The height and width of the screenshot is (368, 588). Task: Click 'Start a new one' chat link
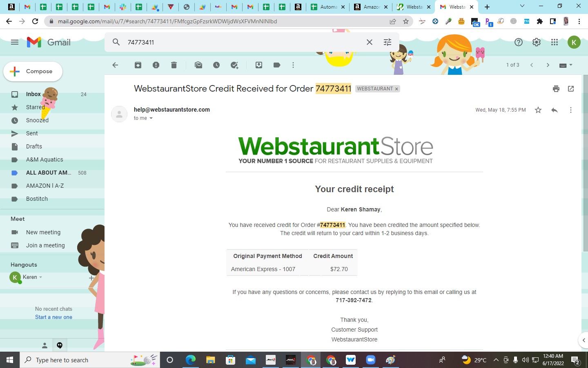(53, 317)
